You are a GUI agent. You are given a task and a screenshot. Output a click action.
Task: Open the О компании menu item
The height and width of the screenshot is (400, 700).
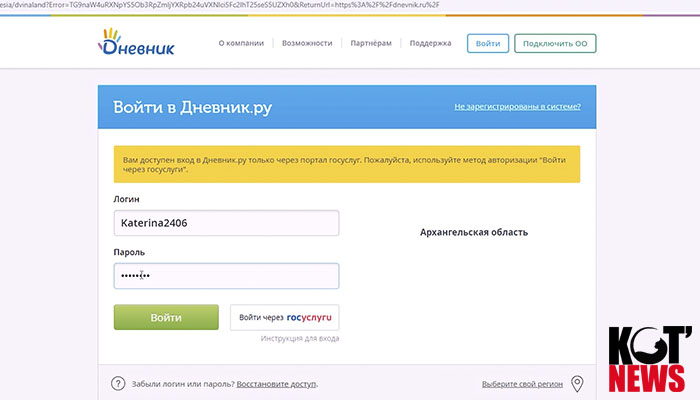click(x=241, y=43)
